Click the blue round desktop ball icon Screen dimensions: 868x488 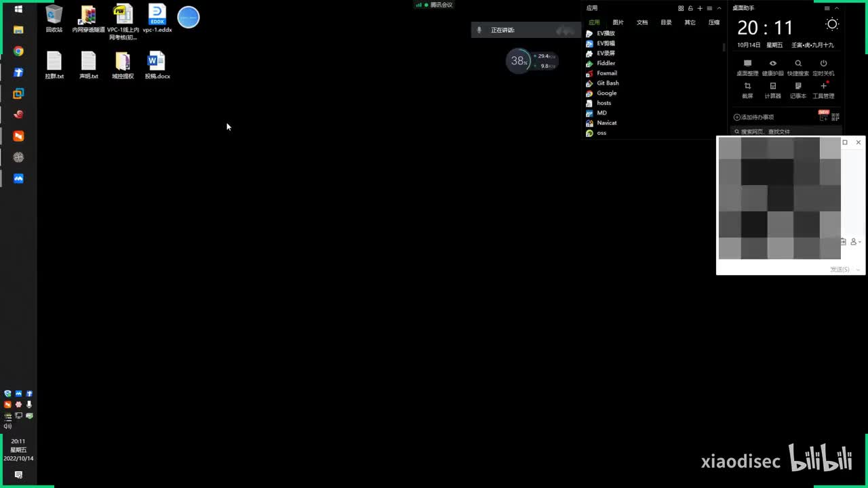click(x=189, y=18)
